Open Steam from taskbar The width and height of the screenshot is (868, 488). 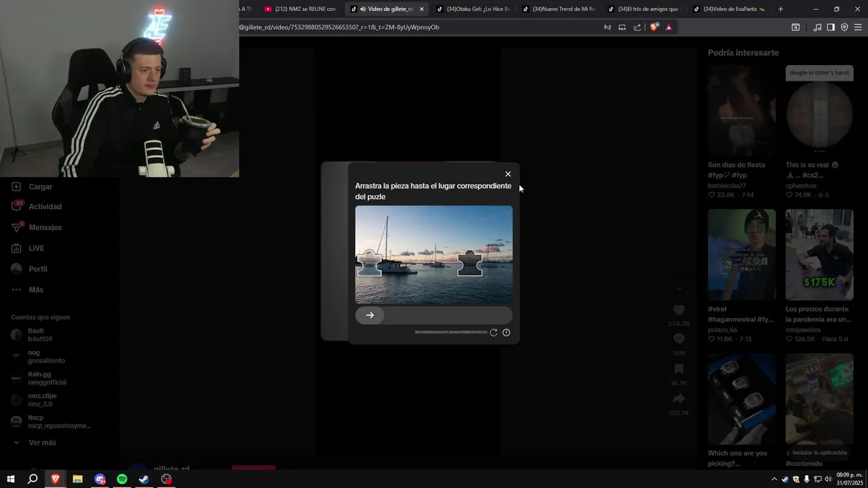pos(144,479)
